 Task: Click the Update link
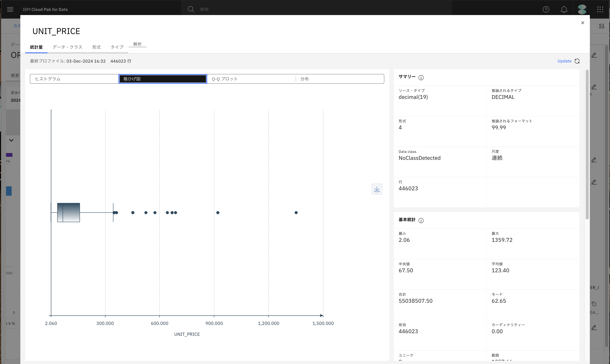(564, 61)
